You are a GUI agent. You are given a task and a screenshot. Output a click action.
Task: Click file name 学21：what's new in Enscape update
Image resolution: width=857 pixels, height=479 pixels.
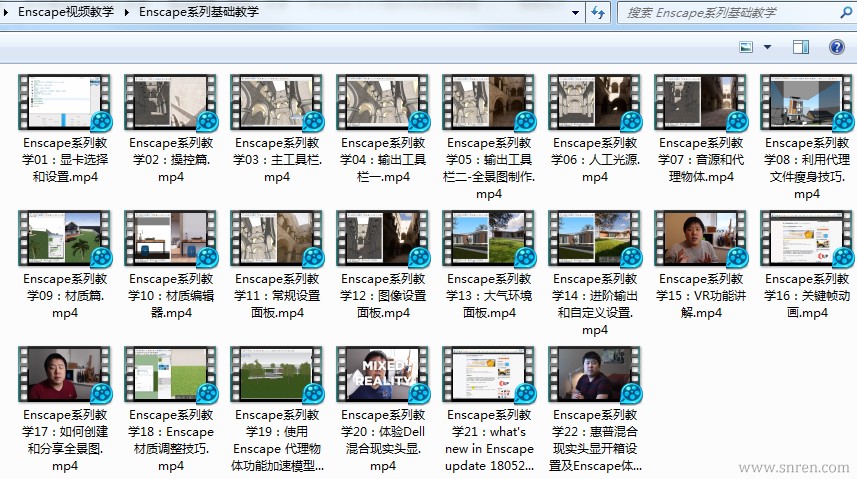click(x=489, y=440)
